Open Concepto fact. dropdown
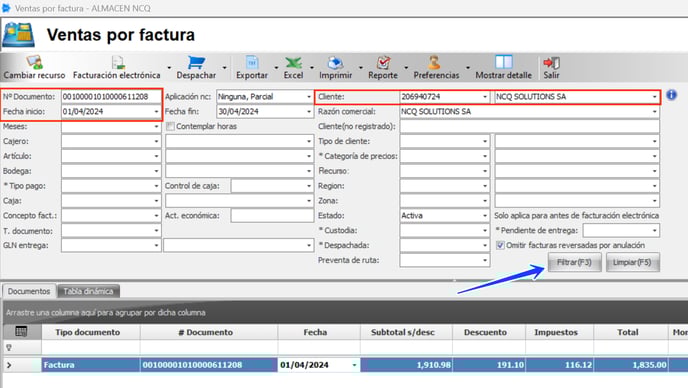This screenshot has height=388, width=688. (x=156, y=216)
